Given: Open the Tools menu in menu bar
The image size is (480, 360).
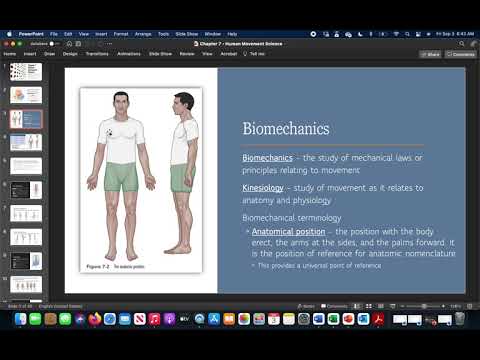Looking at the screenshot, I should tap(163, 34).
